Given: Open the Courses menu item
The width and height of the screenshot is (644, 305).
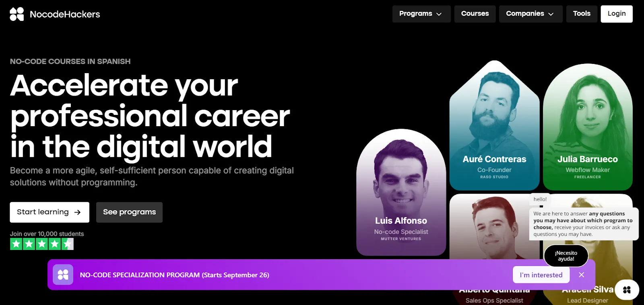Looking at the screenshot, I should coord(475,14).
